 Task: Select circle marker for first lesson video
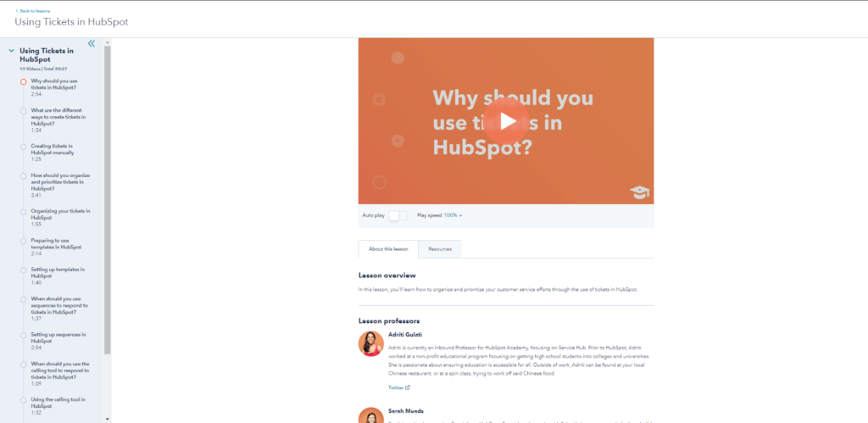click(x=23, y=82)
